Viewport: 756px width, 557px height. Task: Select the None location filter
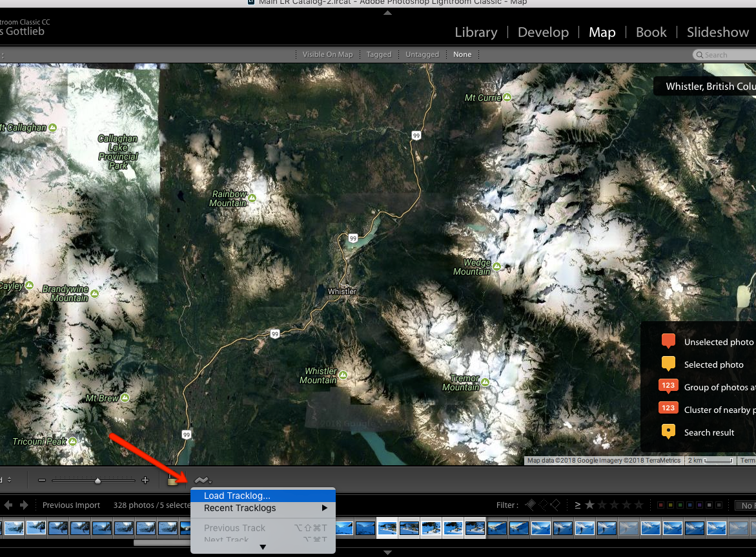[x=462, y=54]
